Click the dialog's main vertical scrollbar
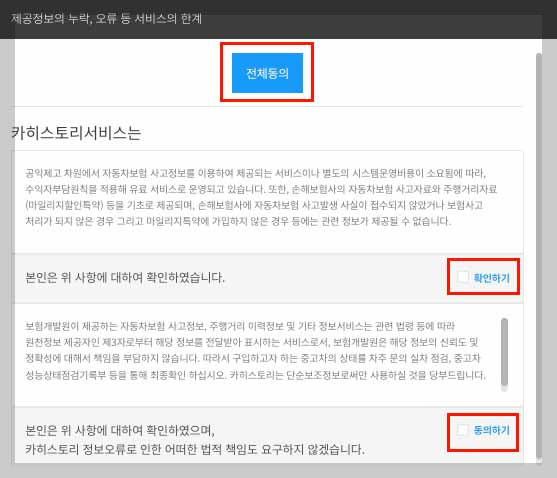557x478 pixels. 539,256
